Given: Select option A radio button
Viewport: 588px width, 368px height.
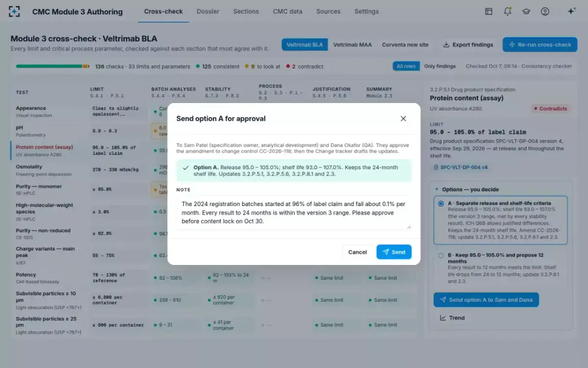Looking at the screenshot, I should (441, 203).
